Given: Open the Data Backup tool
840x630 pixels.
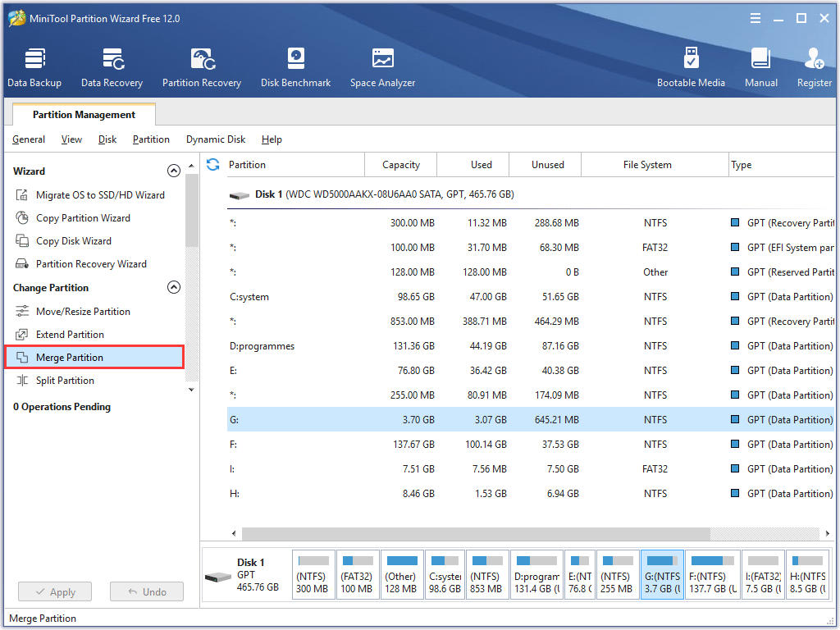Looking at the screenshot, I should pos(34,67).
